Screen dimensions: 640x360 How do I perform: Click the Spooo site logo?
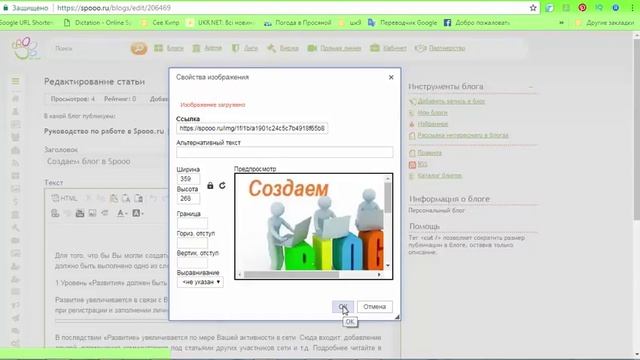26,48
